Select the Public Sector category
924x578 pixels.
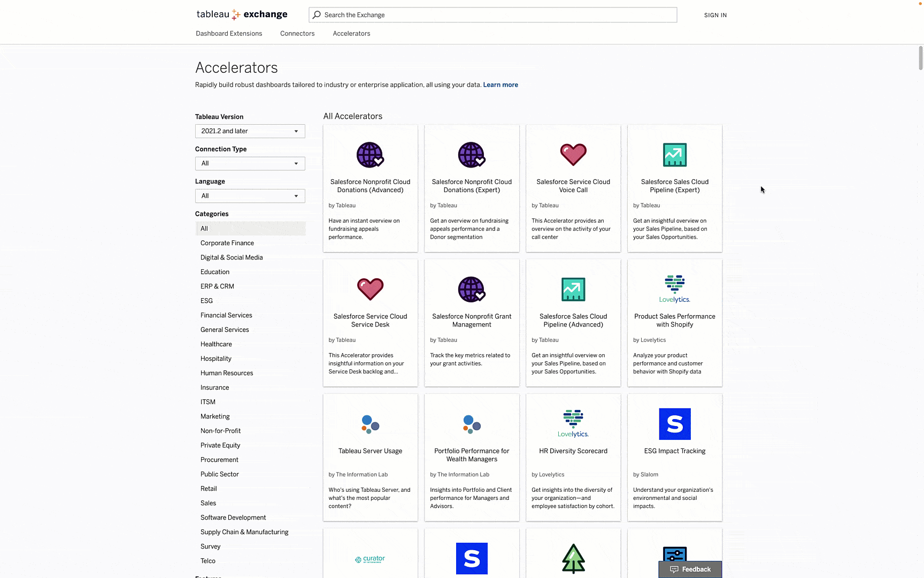(x=219, y=474)
